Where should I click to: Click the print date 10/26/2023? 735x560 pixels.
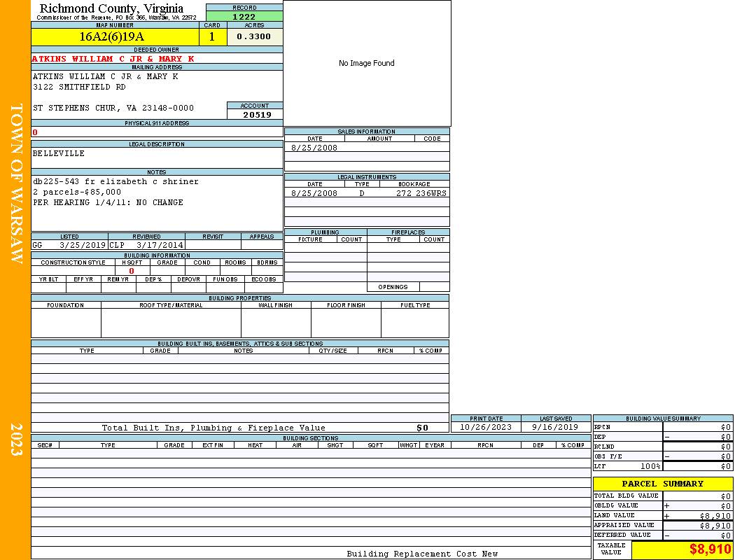[x=485, y=427]
